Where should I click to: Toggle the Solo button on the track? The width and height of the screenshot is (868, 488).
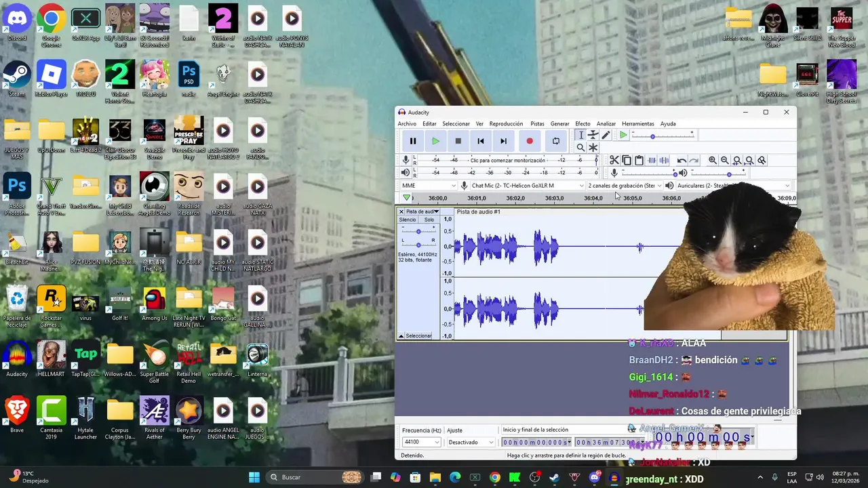[x=429, y=220]
